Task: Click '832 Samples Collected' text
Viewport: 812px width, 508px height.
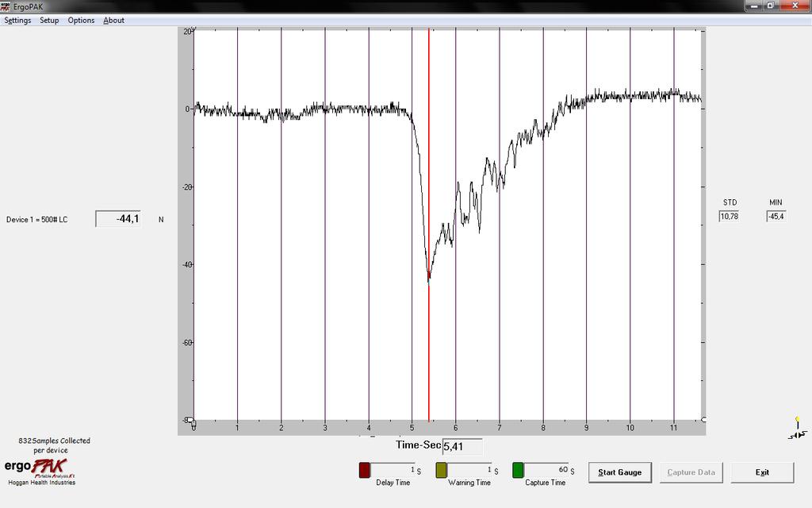Action: pyautogui.click(x=55, y=441)
